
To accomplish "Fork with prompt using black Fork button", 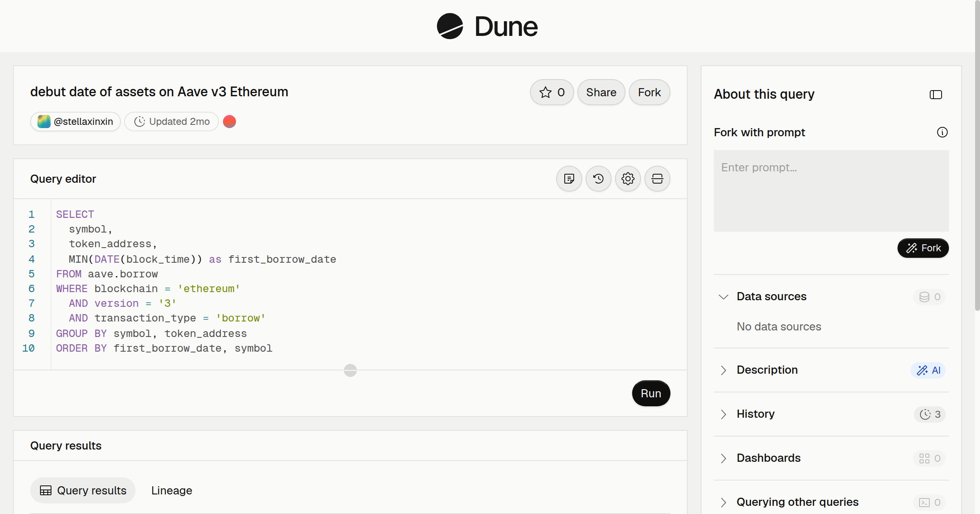I will (x=923, y=248).
